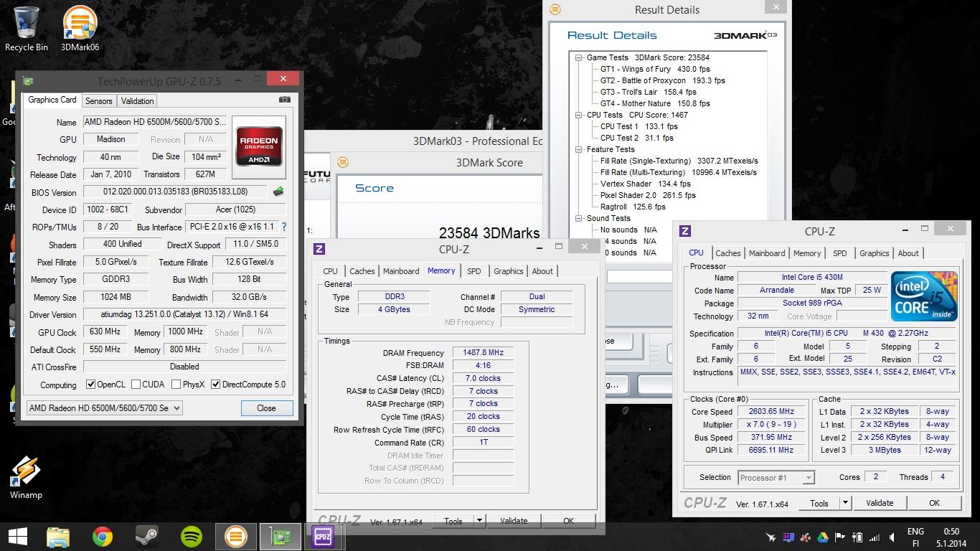The image size is (980, 551).
Task: Collapse the Sound Tests tree node
Action: pos(578,218)
